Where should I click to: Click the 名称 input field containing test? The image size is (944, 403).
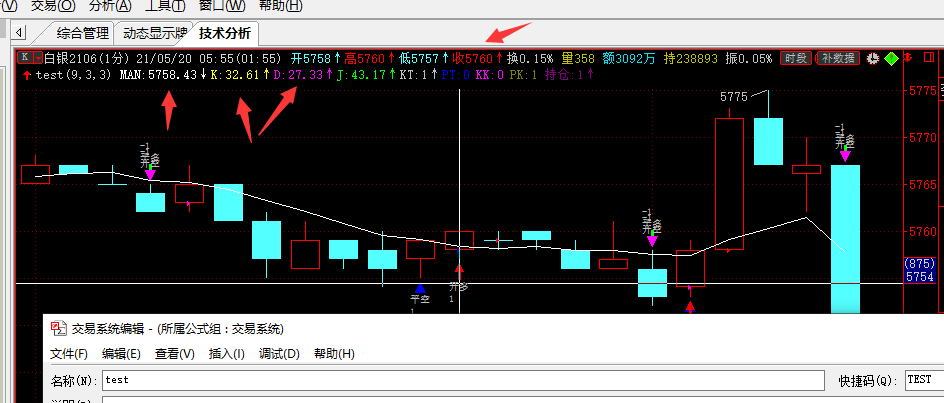pyautogui.click(x=463, y=380)
